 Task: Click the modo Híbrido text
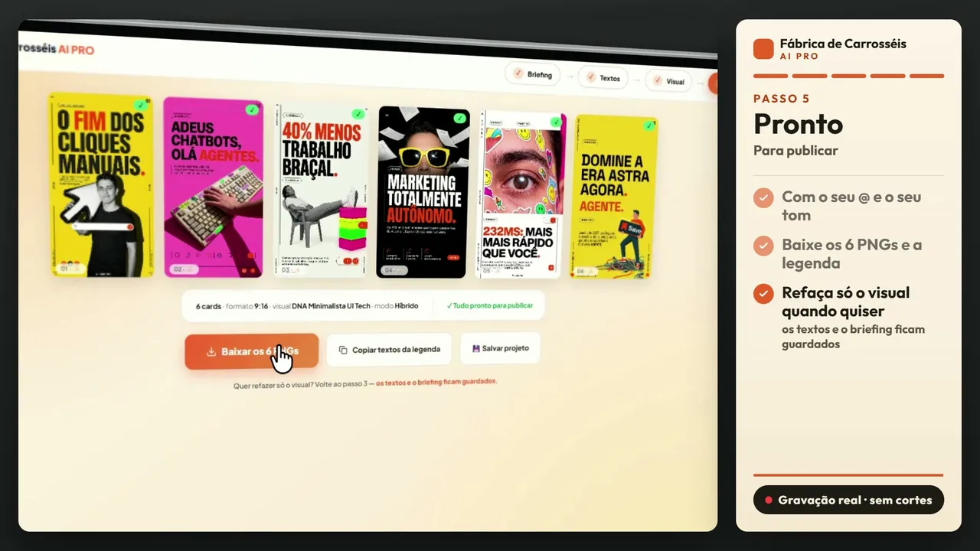pos(397,306)
